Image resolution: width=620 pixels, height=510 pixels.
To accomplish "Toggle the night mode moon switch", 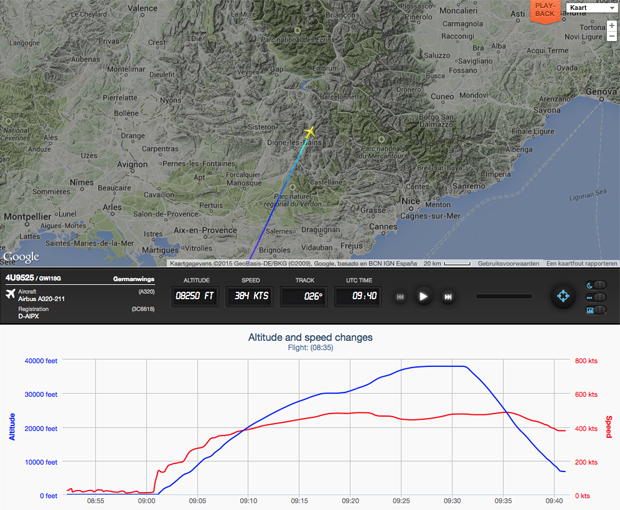I will tap(596, 285).
